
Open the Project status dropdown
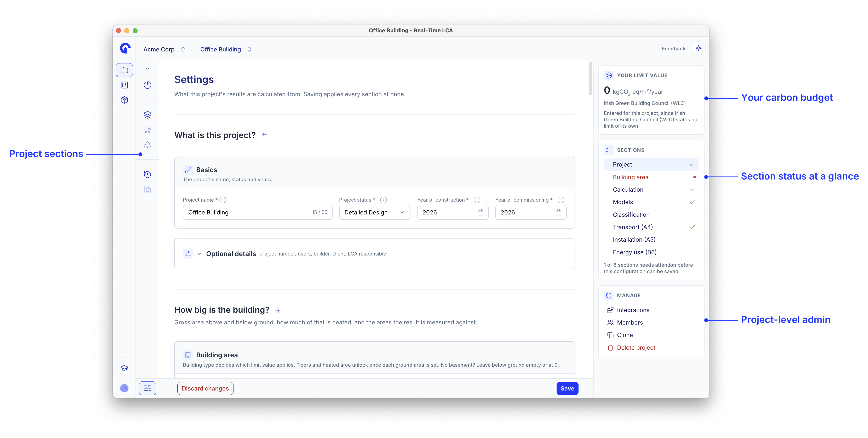(x=374, y=212)
